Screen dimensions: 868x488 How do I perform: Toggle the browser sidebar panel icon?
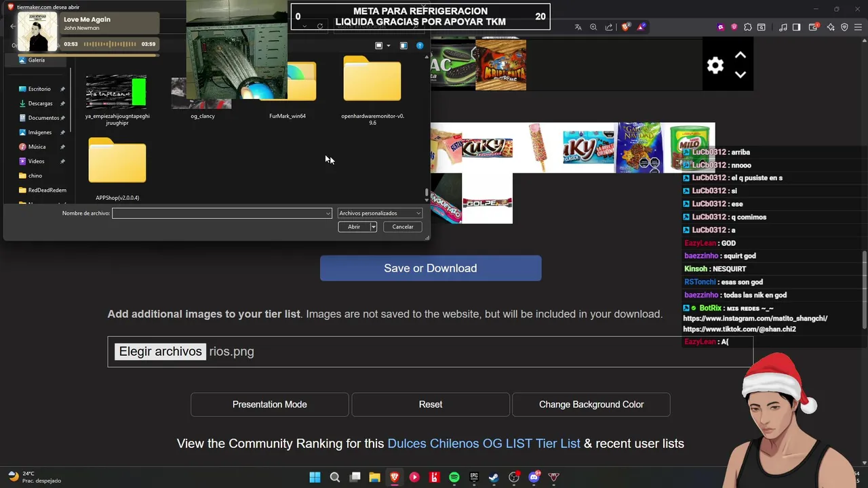tap(797, 27)
